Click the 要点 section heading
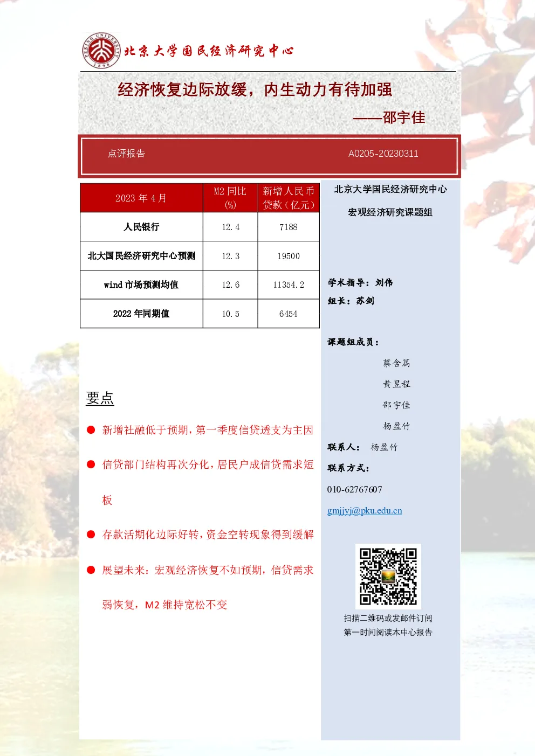Image resolution: width=535 pixels, height=756 pixels. (100, 398)
